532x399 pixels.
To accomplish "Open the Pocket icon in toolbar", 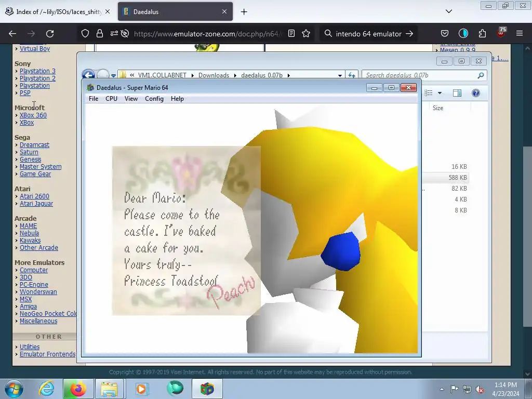I will (x=445, y=34).
